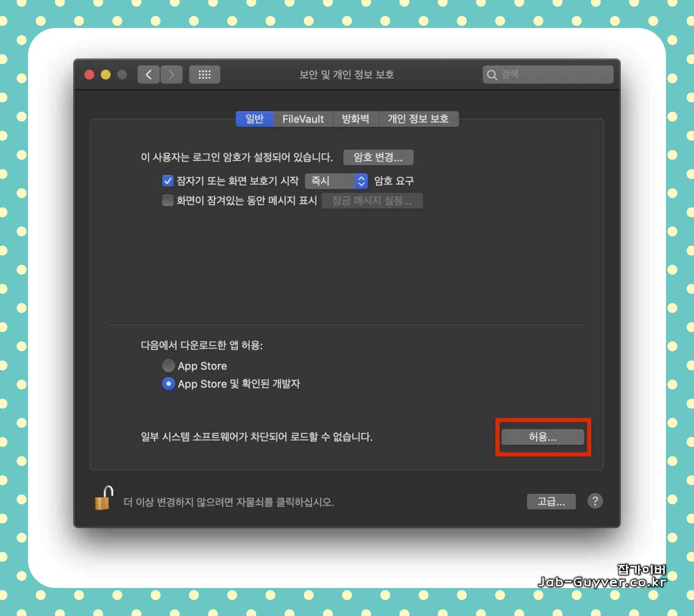Switch to the 방화벽 tab
The height and width of the screenshot is (616, 694).
(x=356, y=119)
